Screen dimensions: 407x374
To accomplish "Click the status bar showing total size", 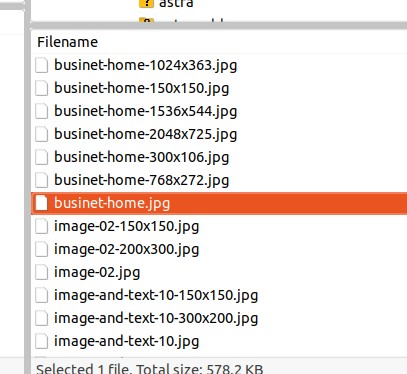I will 150,369.
